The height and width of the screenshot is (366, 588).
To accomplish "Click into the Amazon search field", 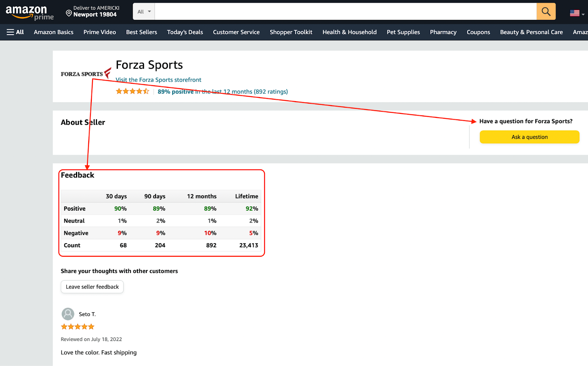I will tap(345, 11).
